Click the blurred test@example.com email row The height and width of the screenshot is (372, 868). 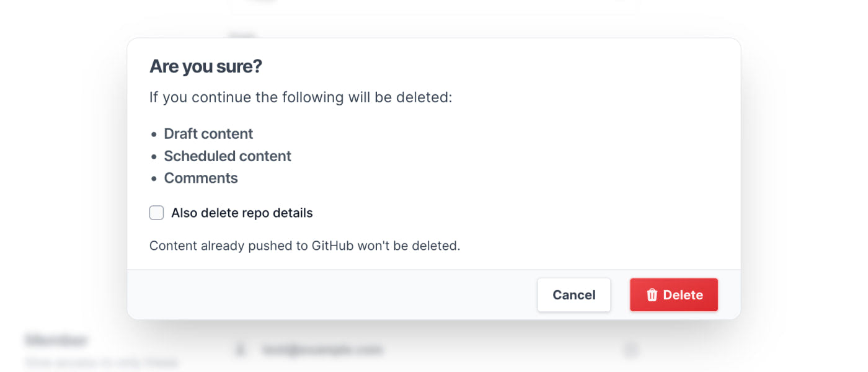pos(322,350)
